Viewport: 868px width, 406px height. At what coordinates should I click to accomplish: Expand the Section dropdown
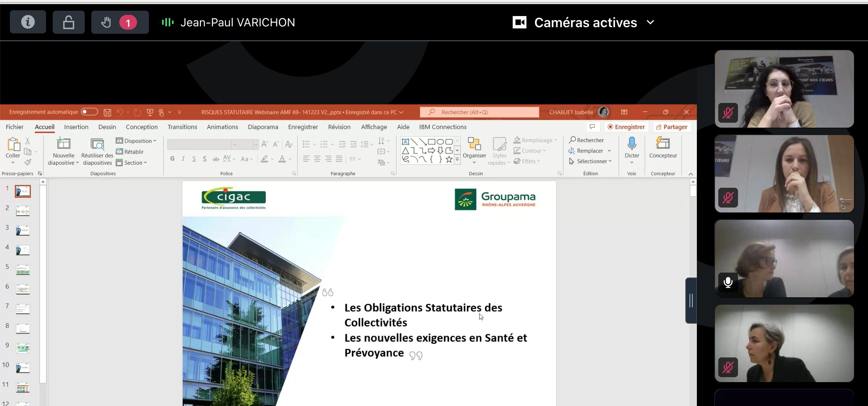tap(132, 163)
